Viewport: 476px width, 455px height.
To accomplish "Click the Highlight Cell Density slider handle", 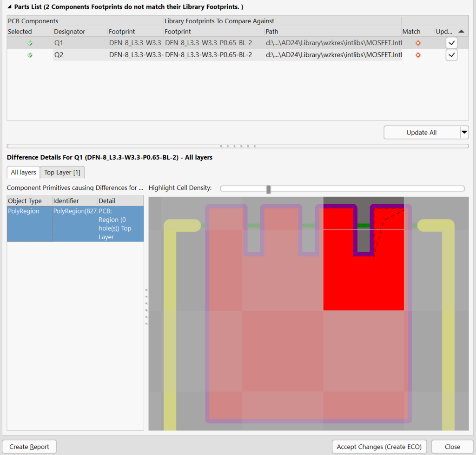I will pyautogui.click(x=268, y=189).
